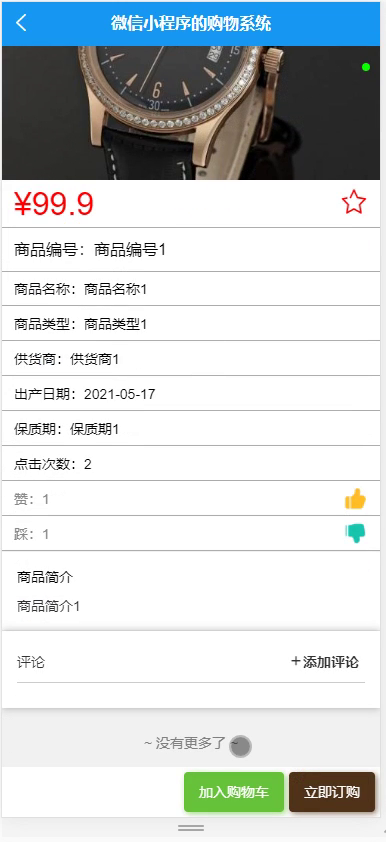Click the 出产日期 2021-05-17 row
Screen dimensions: 386x842
191,394
